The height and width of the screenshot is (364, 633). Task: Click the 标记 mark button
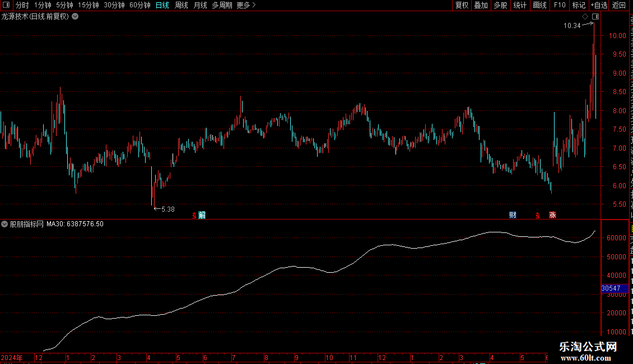click(x=579, y=5)
